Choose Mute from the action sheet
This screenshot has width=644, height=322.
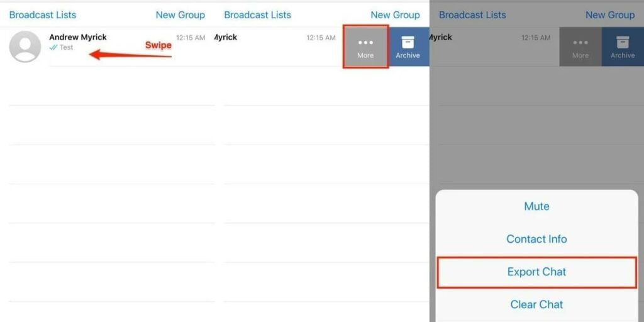(x=537, y=206)
